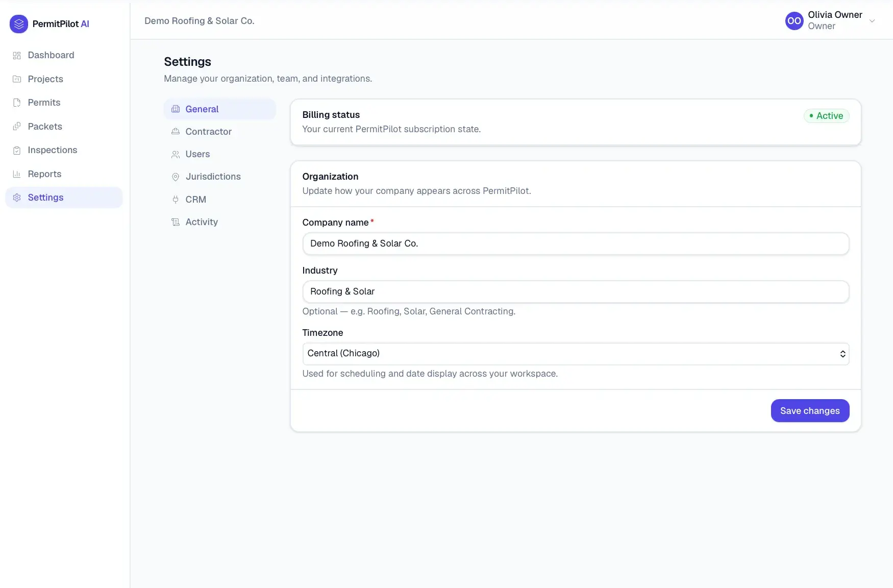The height and width of the screenshot is (588, 893).
Task: Click the Save changes button
Action: click(810, 411)
